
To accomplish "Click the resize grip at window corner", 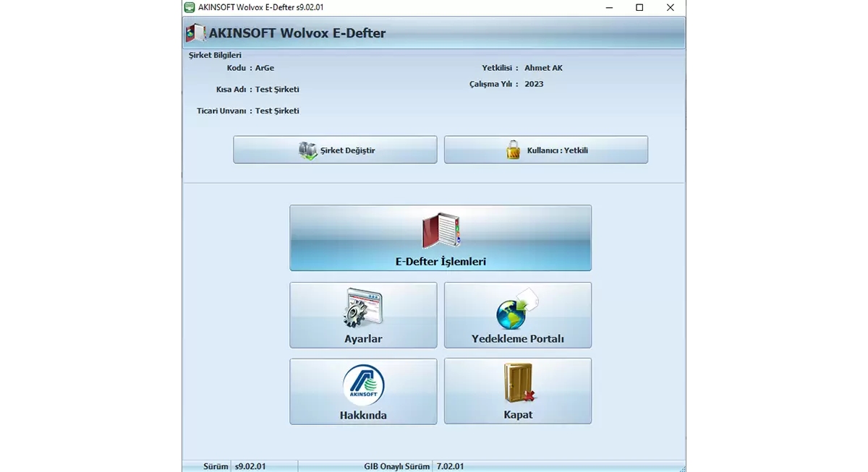I will pos(681,468).
